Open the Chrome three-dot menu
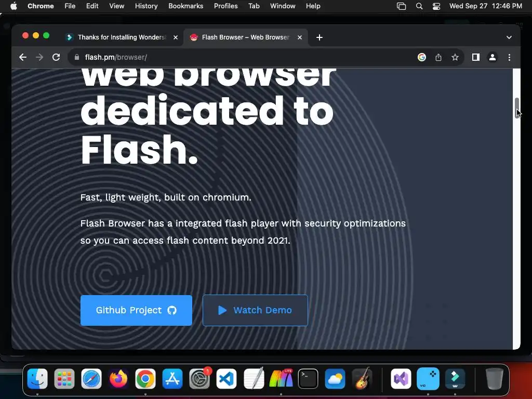This screenshot has width=532, height=399. pyautogui.click(x=509, y=57)
